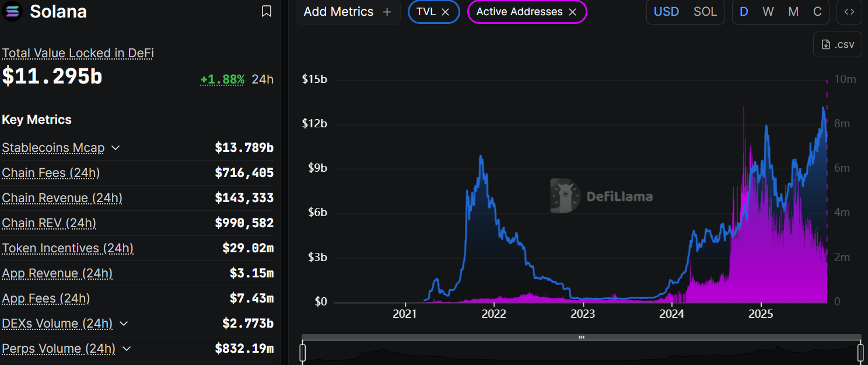This screenshot has height=365, width=868.
Task: Click the right handle of range slider
Action: (x=860, y=353)
